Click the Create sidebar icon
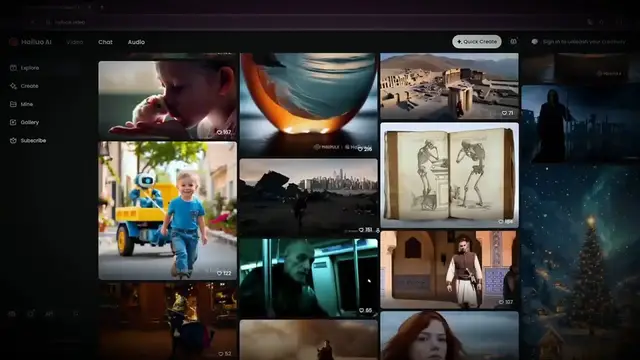The image size is (640, 360). (13, 86)
